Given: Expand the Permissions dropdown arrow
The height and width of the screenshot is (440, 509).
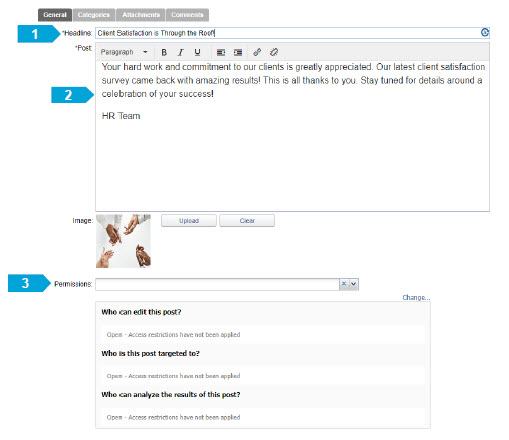Looking at the screenshot, I should tap(354, 284).
